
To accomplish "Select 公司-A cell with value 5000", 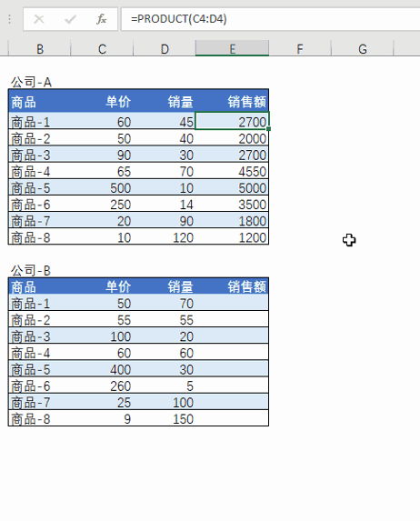I will click(x=232, y=187).
